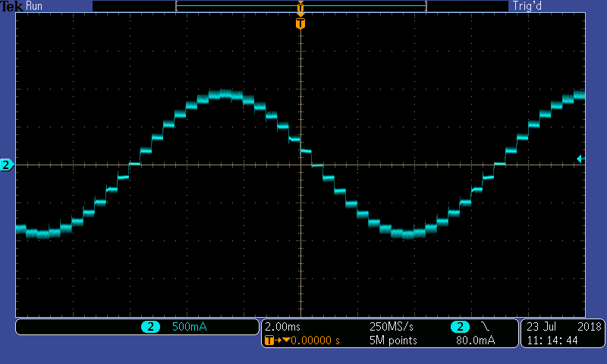Click the trigger source channel 2 badge
The height and width of the screenshot is (364, 607).
tap(460, 327)
